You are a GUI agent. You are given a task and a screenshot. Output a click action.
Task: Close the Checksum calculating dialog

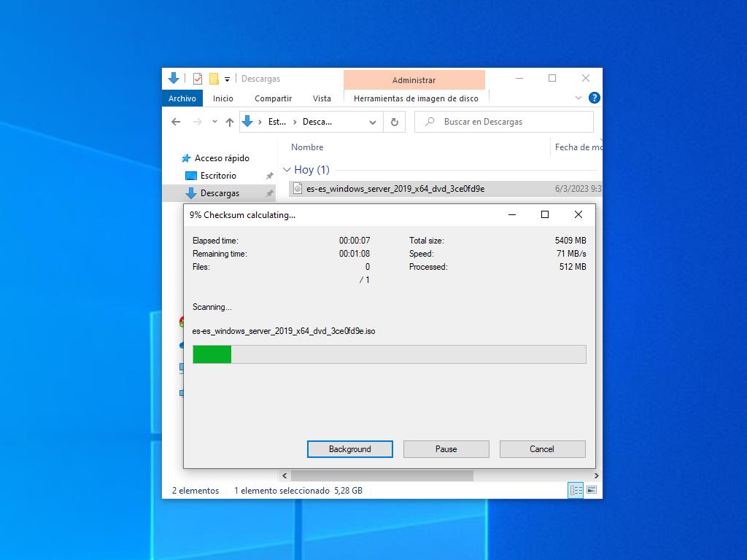click(578, 215)
